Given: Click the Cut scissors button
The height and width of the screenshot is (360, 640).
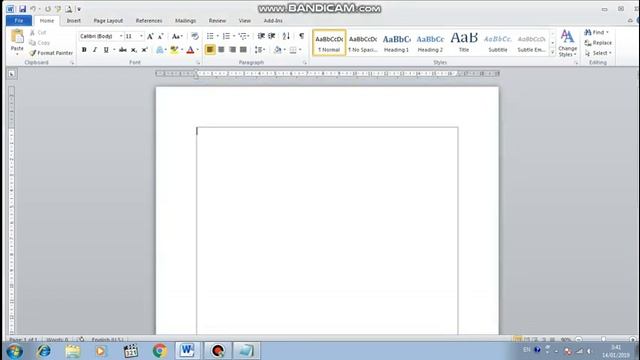Looking at the screenshot, I should [x=38, y=33].
